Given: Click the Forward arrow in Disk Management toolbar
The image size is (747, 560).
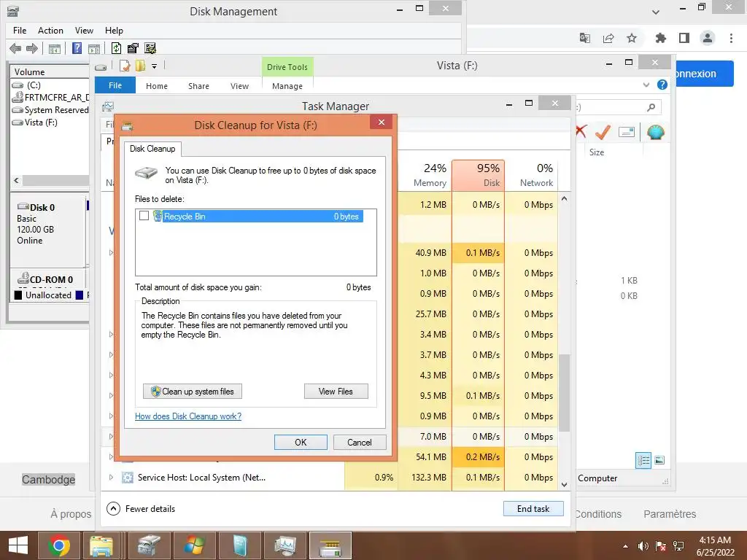Looking at the screenshot, I should point(32,48).
